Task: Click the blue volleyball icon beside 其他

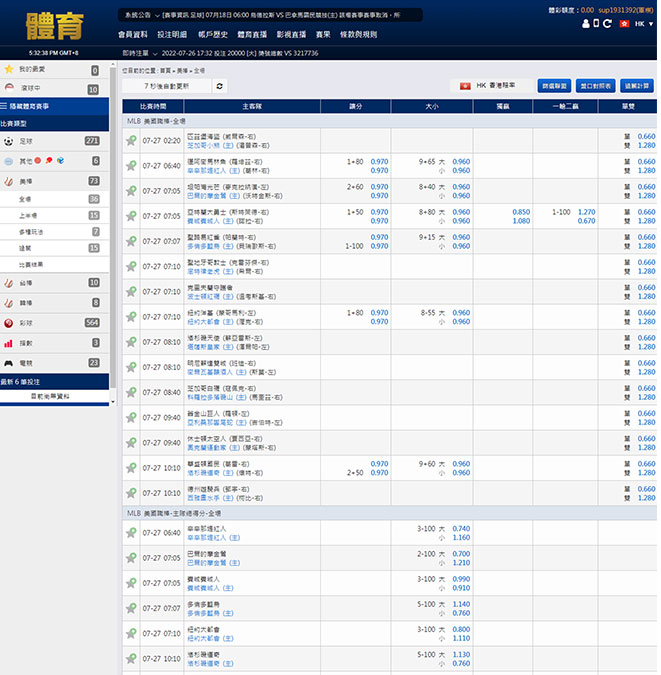Action: coord(60,161)
